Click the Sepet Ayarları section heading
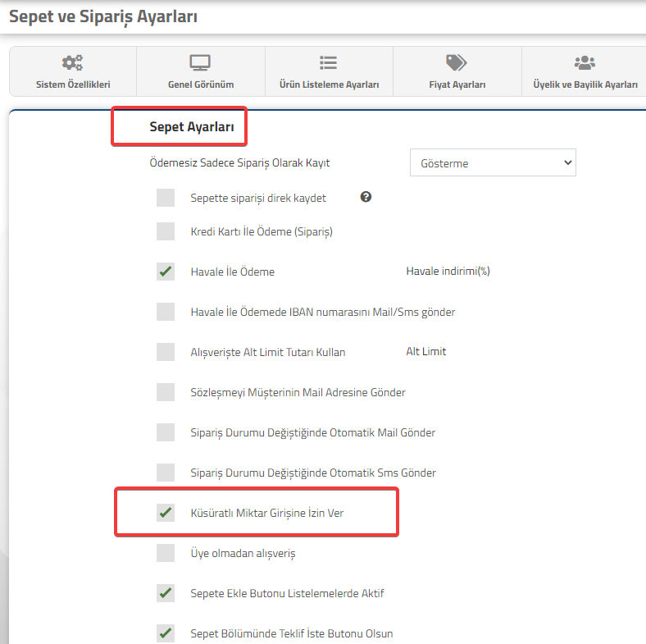Screen dimensions: 646x644 click(x=192, y=126)
